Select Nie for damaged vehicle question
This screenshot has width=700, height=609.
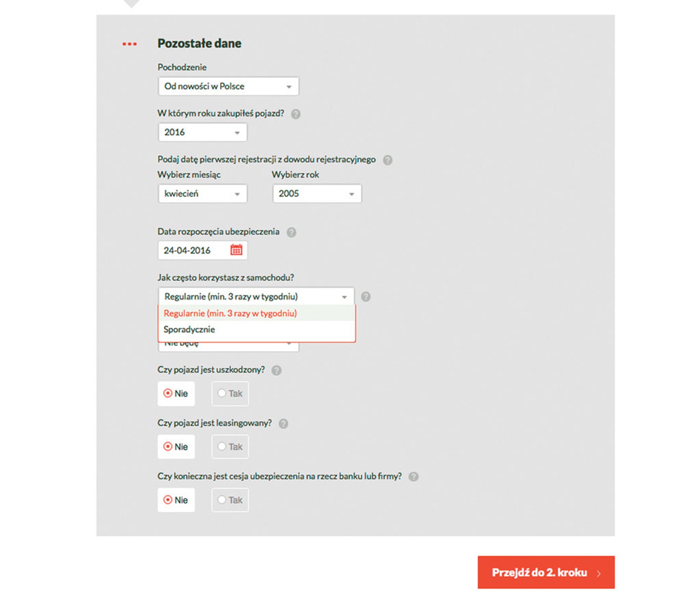click(176, 394)
